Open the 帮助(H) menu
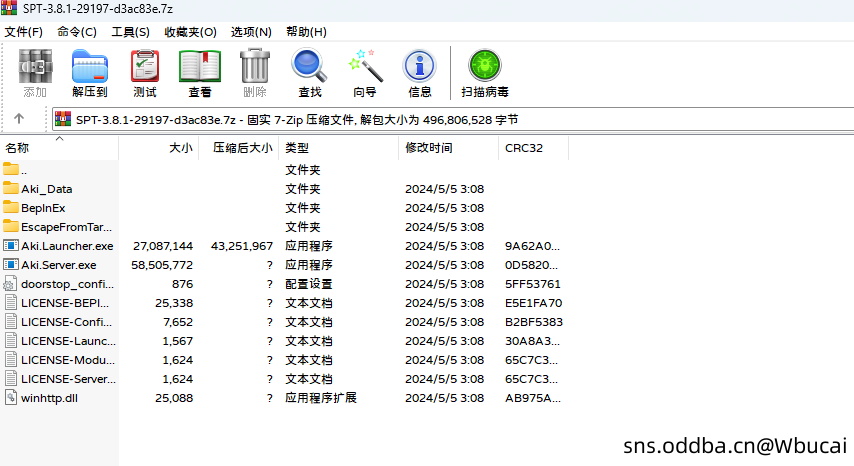The width and height of the screenshot is (854, 466). click(x=306, y=32)
